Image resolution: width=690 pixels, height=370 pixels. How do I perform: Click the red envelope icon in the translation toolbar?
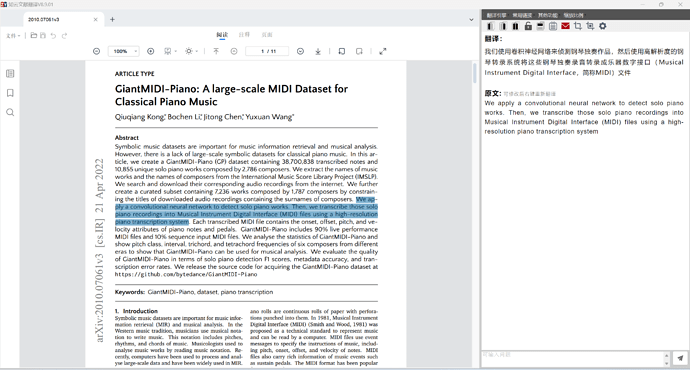565,26
